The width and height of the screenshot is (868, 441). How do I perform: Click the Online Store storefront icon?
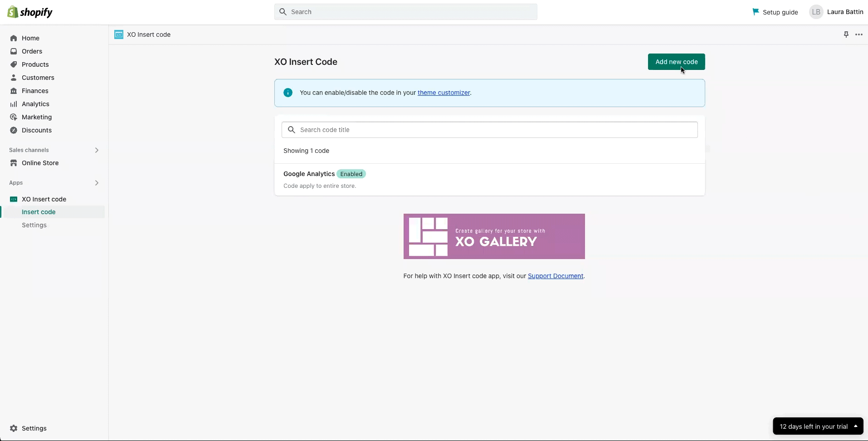click(14, 163)
